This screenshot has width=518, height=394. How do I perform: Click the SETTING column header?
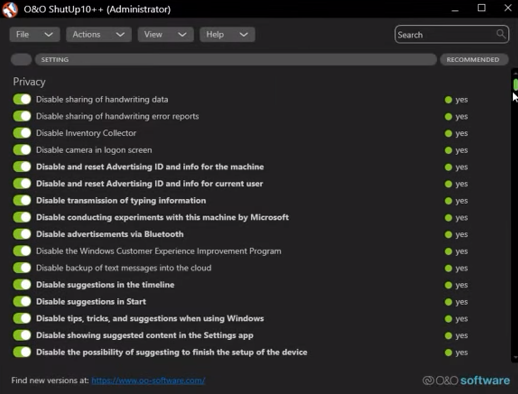click(x=236, y=60)
